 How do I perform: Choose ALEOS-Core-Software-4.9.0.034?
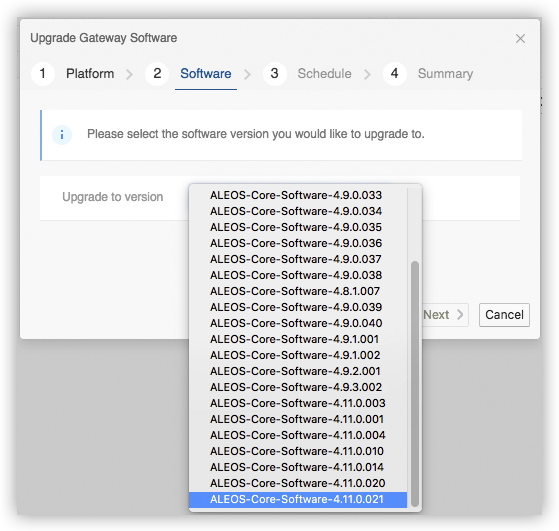coord(298,211)
